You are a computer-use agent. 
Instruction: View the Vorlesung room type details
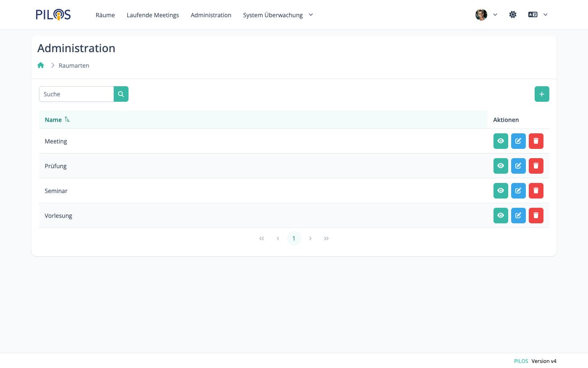pyautogui.click(x=500, y=216)
